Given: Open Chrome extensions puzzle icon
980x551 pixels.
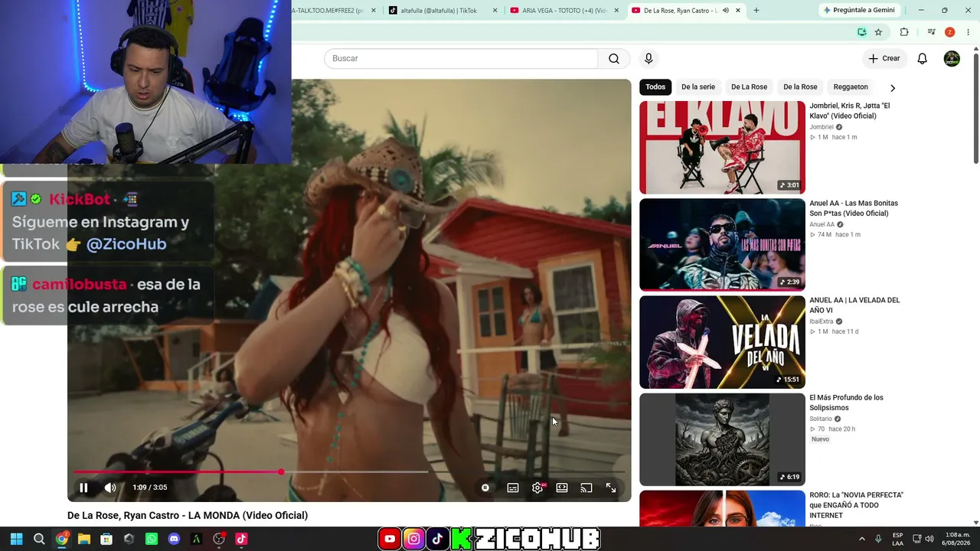Looking at the screenshot, I should [904, 32].
